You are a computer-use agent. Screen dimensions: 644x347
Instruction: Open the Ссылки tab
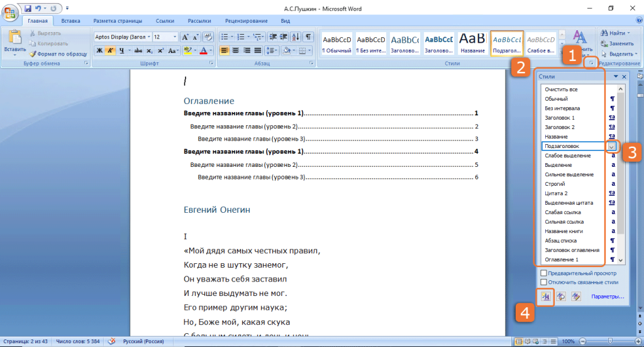click(165, 21)
